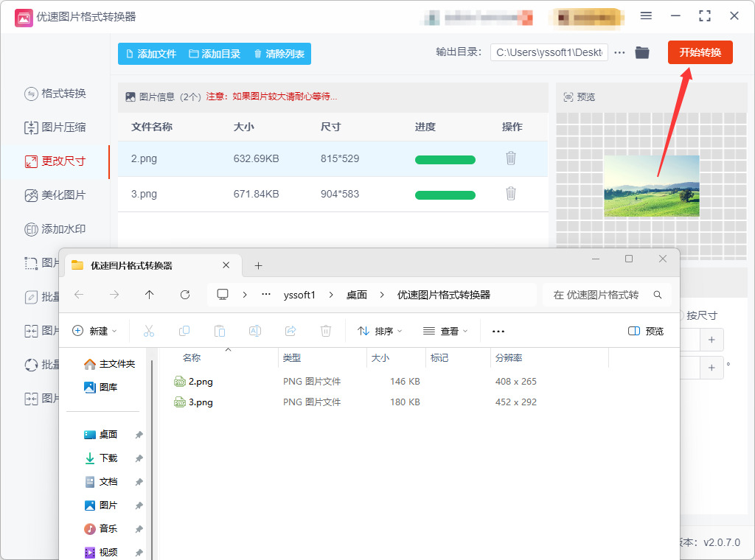The image size is (755, 560).
Task: Close the 优速图片格式转换器 File Explorer tab
Action: [226, 265]
